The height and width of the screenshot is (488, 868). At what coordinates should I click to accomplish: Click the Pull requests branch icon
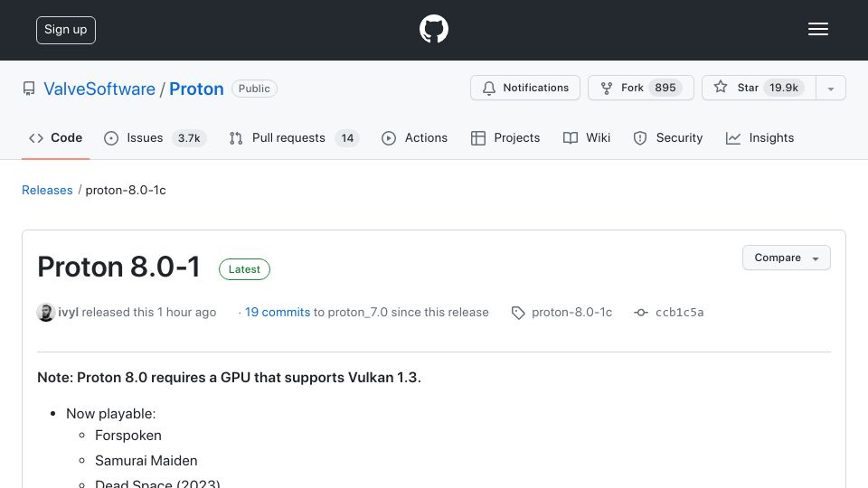coord(236,138)
